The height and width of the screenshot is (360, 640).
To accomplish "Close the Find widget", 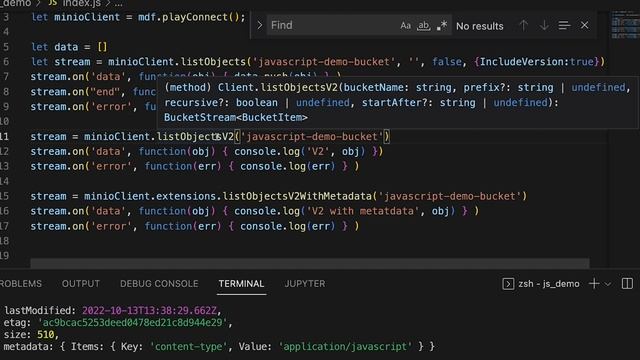I will [x=584, y=25].
